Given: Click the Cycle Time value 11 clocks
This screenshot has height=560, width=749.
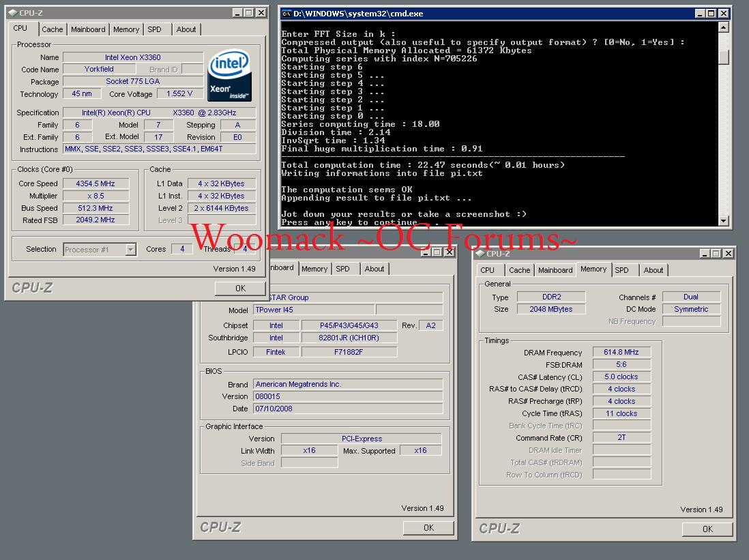Looking at the screenshot, I should point(621,413).
